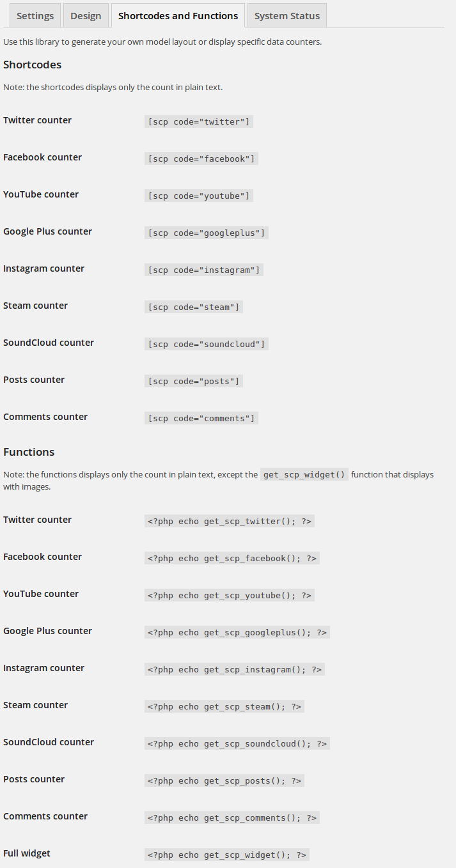
Task: Click the soundcloud shortcode text
Action: pyautogui.click(x=207, y=344)
